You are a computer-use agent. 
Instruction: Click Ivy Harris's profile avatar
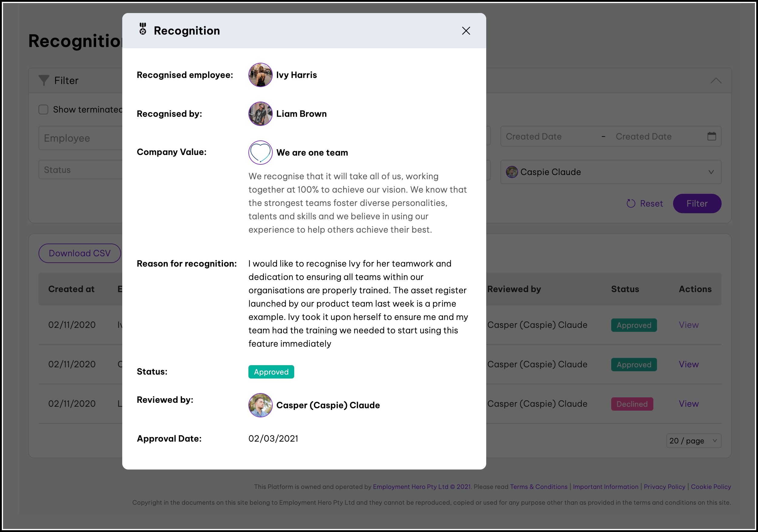click(x=260, y=75)
